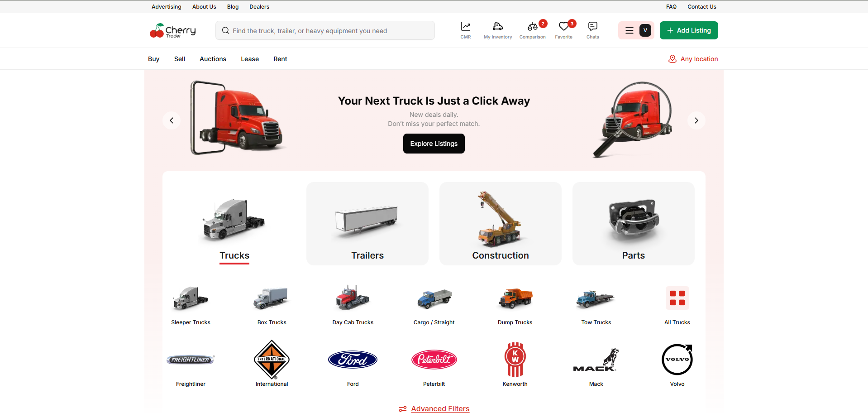Click the Explore Listings button
868x413 pixels.
pos(434,144)
